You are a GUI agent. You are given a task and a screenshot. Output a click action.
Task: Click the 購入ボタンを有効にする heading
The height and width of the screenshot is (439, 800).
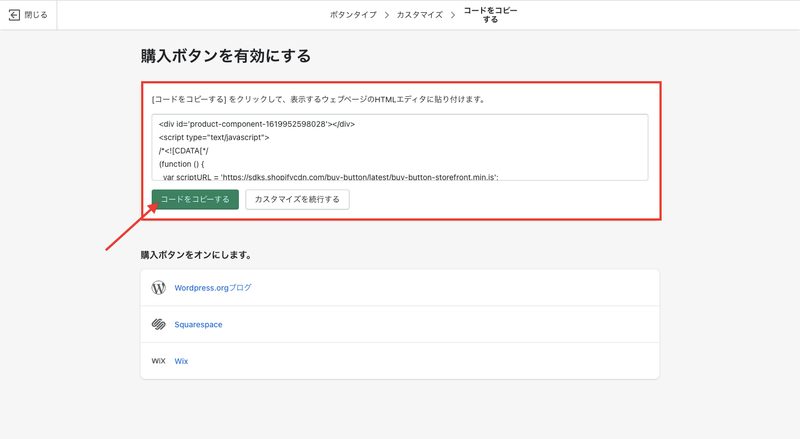(226, 56)
